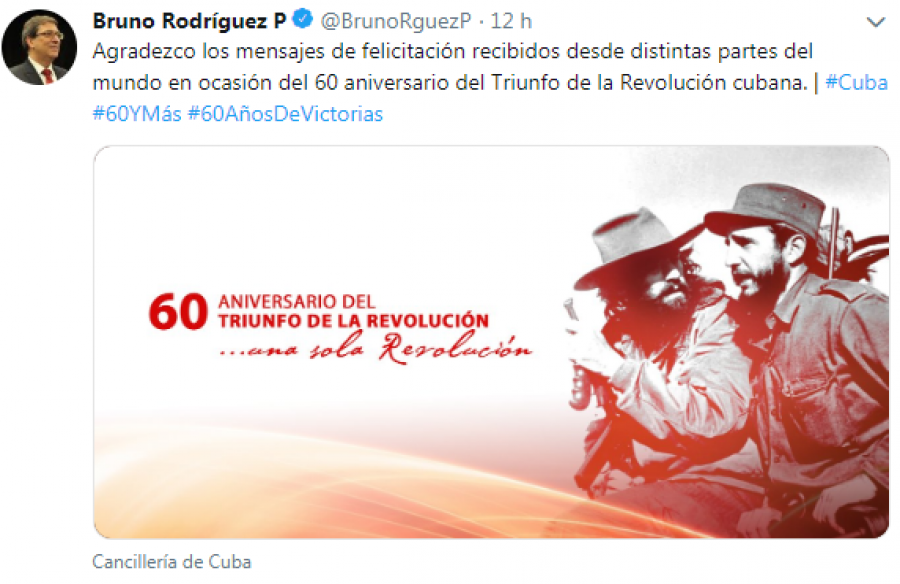This screenshot has width=900, height=584.
Task: Open the #60AñosDeVictorias hashtag
Action: tap(285, 114)
